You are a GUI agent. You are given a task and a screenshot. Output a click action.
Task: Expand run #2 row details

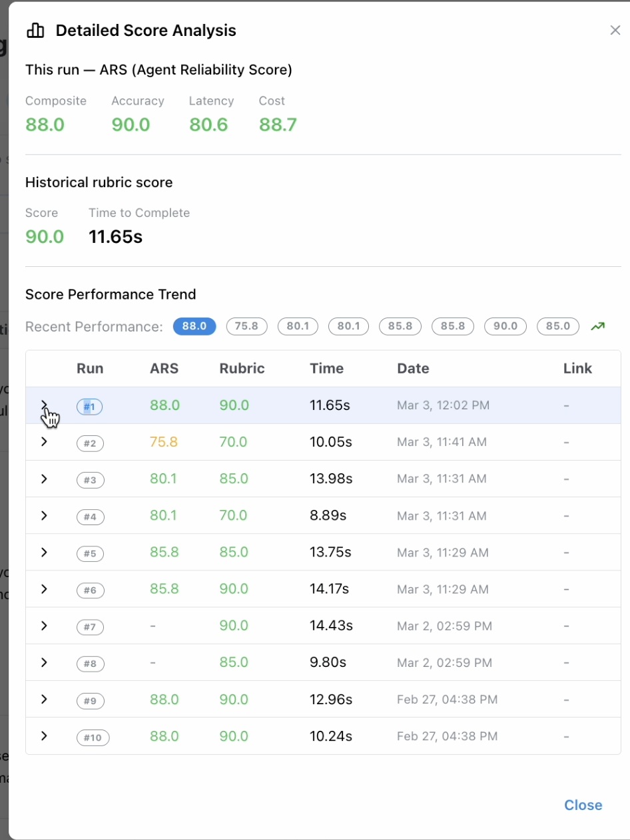click(44, 442)
